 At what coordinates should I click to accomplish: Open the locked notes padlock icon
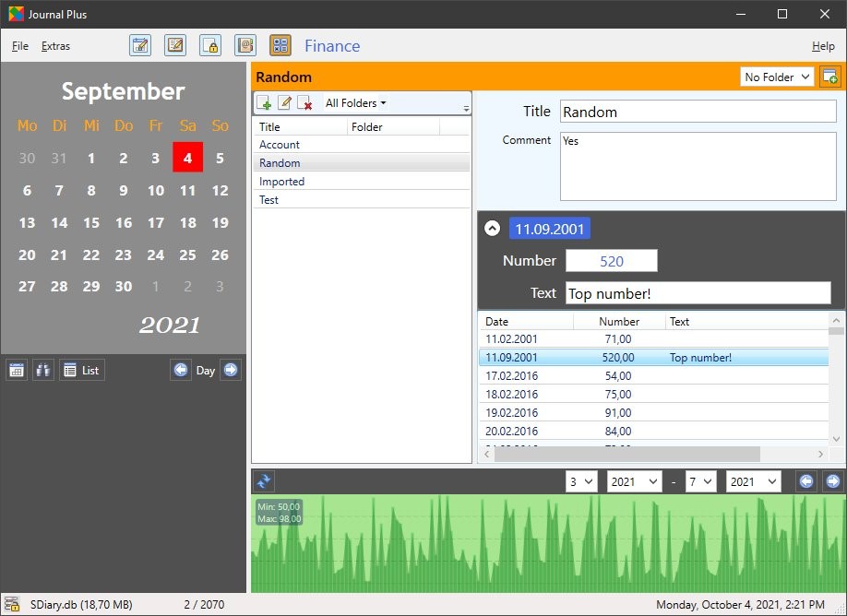210,45
